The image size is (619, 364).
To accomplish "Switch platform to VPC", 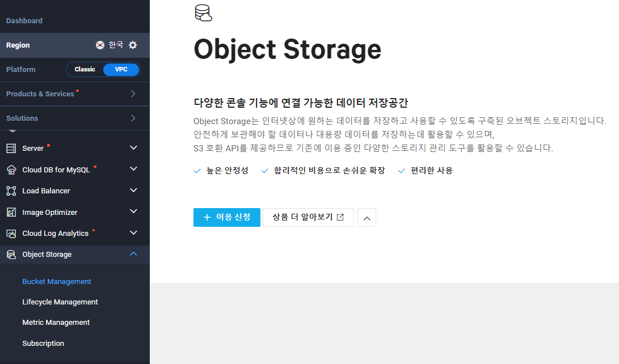I will [x=121, y=69].
